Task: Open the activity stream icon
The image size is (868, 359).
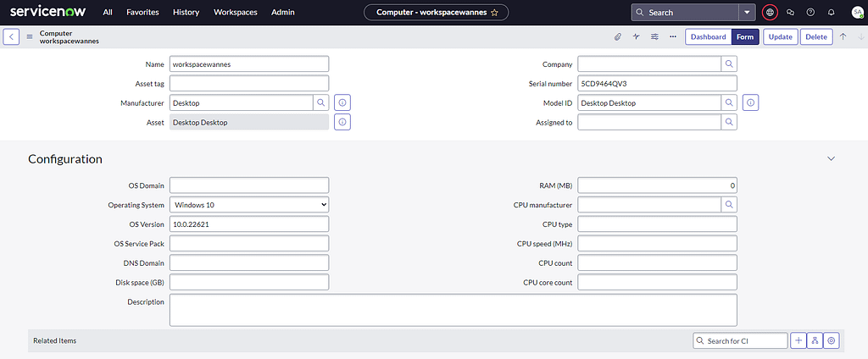Action: tap(636, 36)
